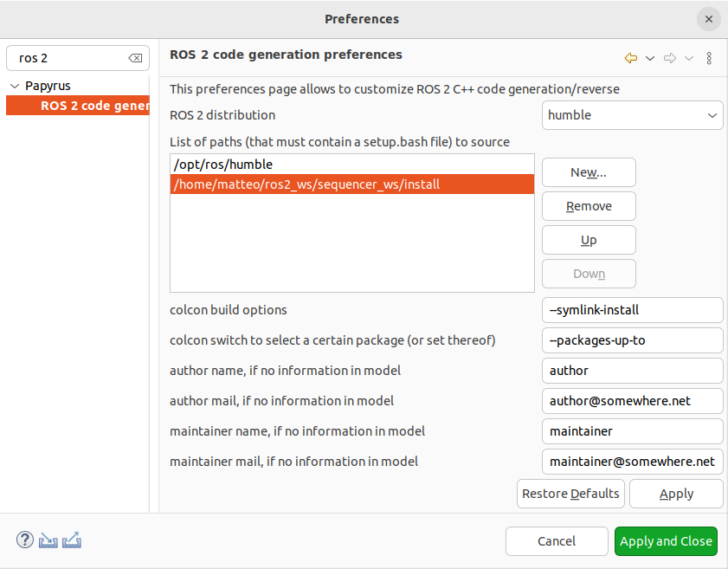
Task: Click the export preferences icon
Action: coord(73,540)
